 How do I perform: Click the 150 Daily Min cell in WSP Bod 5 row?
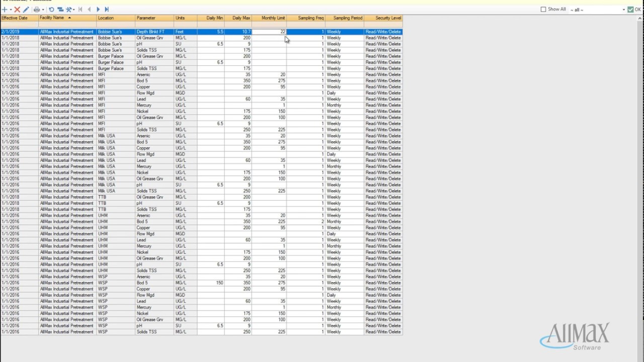click(211, 283)
